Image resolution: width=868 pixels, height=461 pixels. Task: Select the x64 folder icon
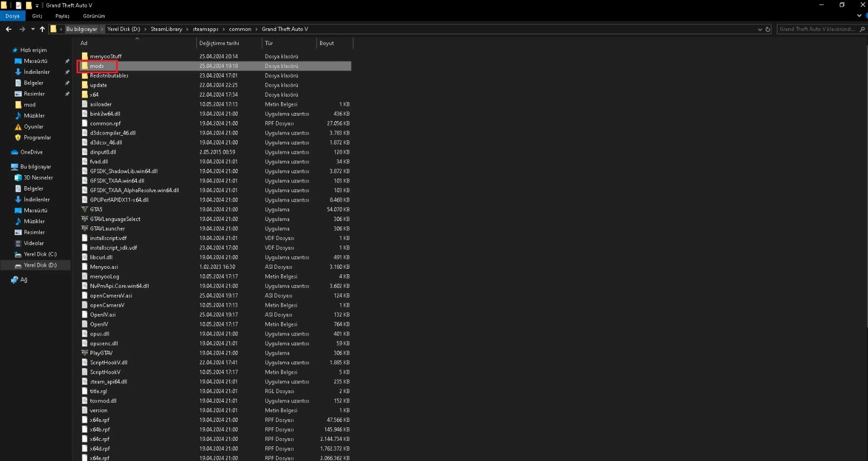point(85,94)
